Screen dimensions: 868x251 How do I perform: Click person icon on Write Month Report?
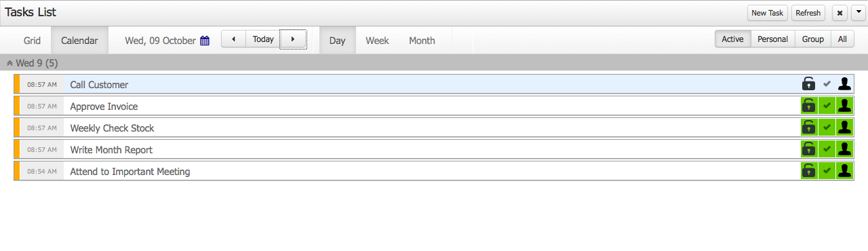pos(844,149)
